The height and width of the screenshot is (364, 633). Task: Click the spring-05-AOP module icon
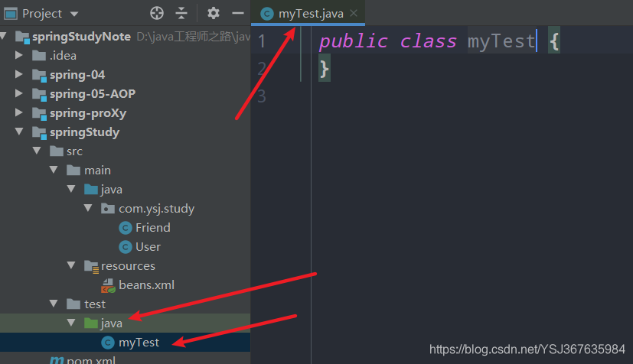(x=39, y=94)
